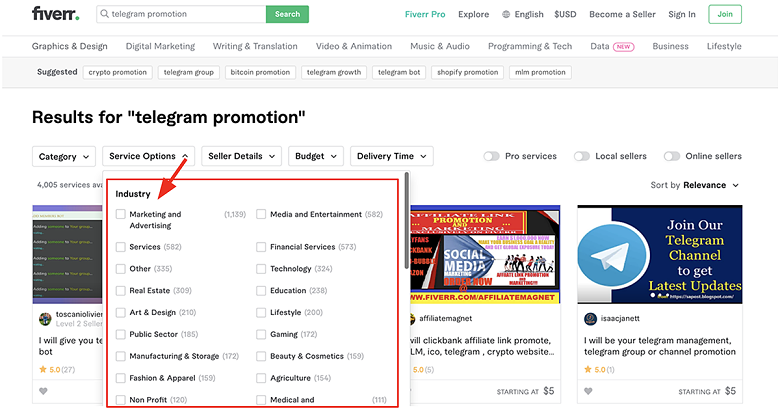
Task: Check Media and Entertainment industry
Action: coord(261,214)
